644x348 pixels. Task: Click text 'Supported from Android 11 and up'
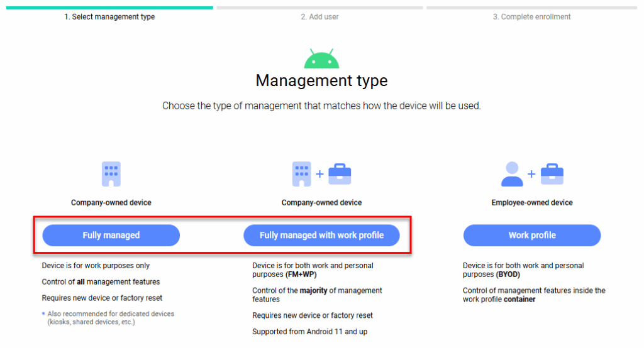(x=309, y=332)
